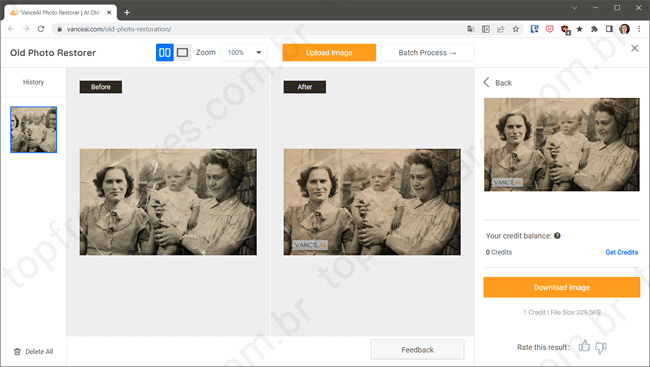650x367 pixels.
Task: Open the Feedback form
Action: pyautogui.click(x=417, y=350)
